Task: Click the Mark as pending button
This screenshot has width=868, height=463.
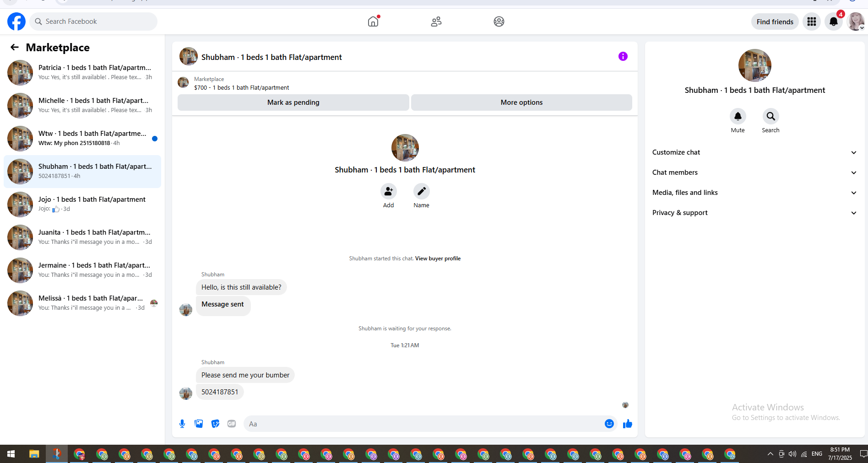Action: [293, 102]
